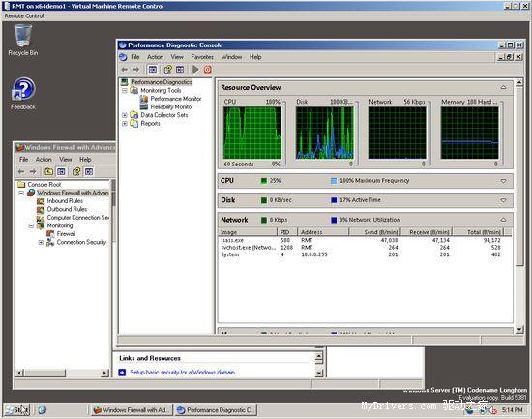Screen dimensions: 532x419
Task: Click Internet Explorer quick launch icon
Action: point(42,410)
